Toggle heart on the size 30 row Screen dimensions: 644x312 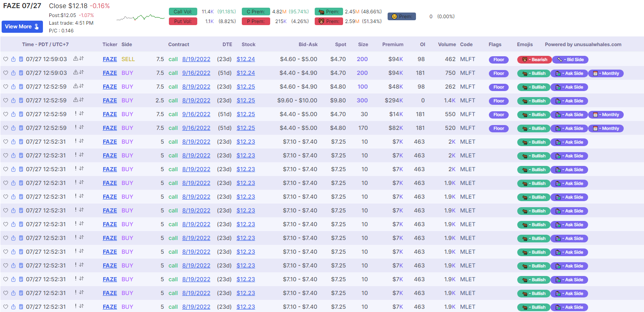coord(6,114)
